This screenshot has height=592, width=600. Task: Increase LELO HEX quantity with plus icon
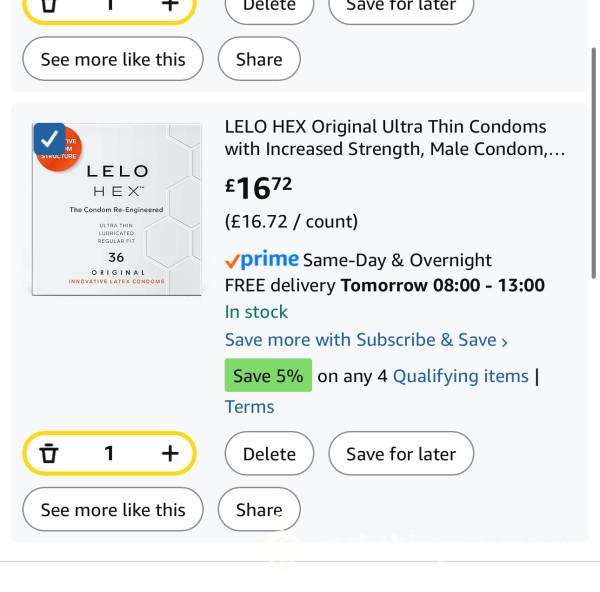tap(170, 453)
